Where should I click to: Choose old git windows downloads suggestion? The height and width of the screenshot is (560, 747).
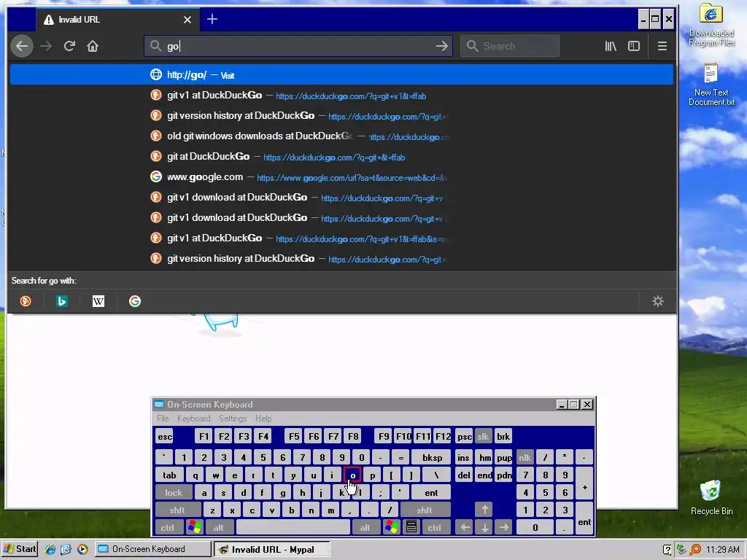[x=341, y=136]
